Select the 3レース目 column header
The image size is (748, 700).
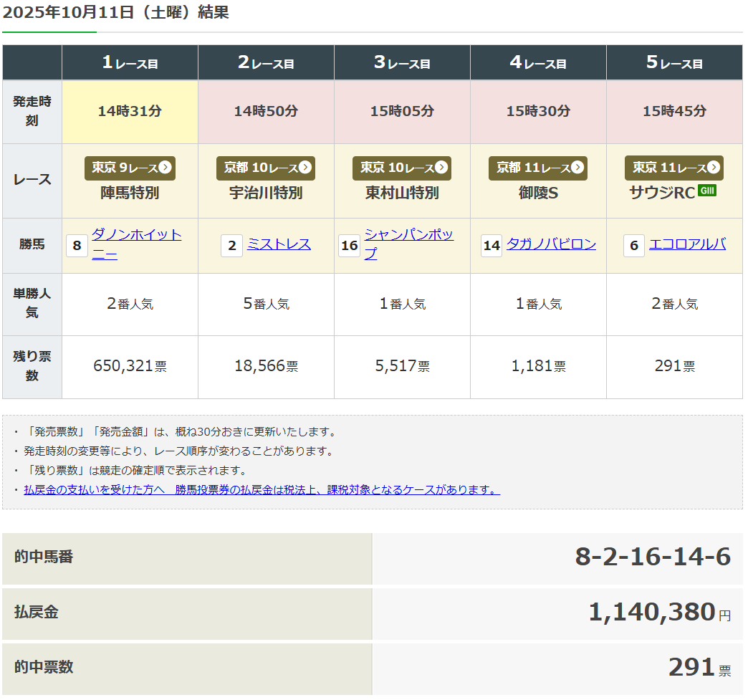[402, 62]
